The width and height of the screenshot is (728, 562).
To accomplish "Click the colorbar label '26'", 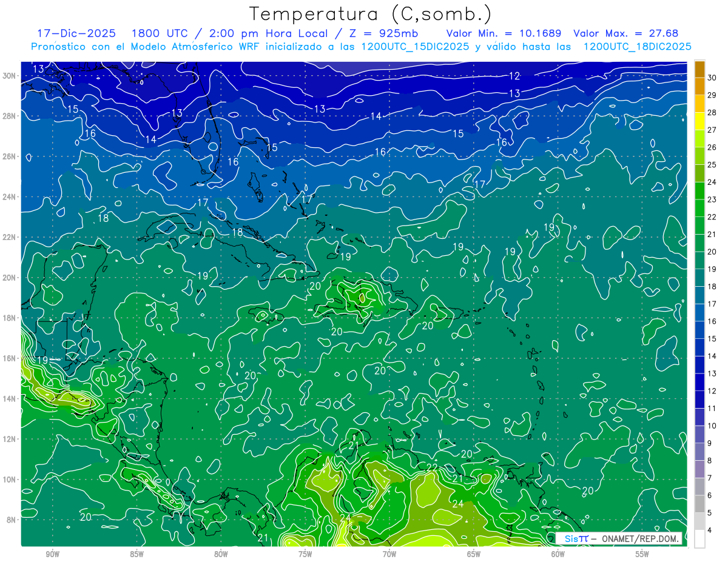I will pos(712,147).
